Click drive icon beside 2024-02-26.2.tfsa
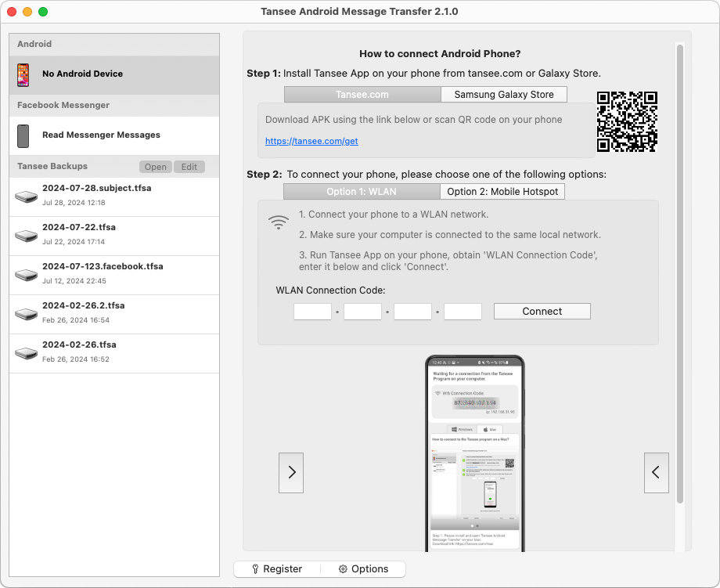The image size is (720, 588). [x=26, y=314]
